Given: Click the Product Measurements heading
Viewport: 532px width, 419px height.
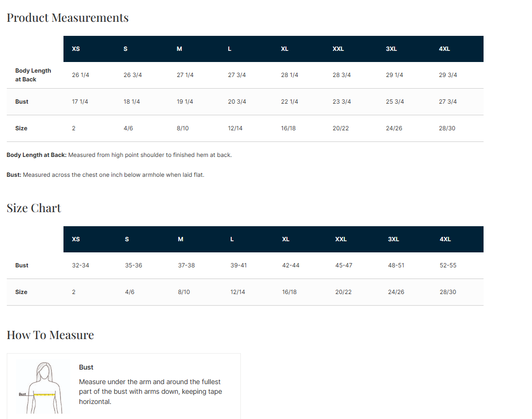Looking at the screenshot, I should [x=67, y=17].
